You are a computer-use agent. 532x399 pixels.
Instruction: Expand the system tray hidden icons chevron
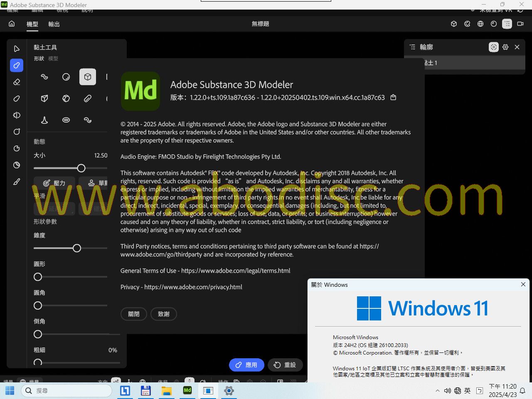[x=437, y=391]
